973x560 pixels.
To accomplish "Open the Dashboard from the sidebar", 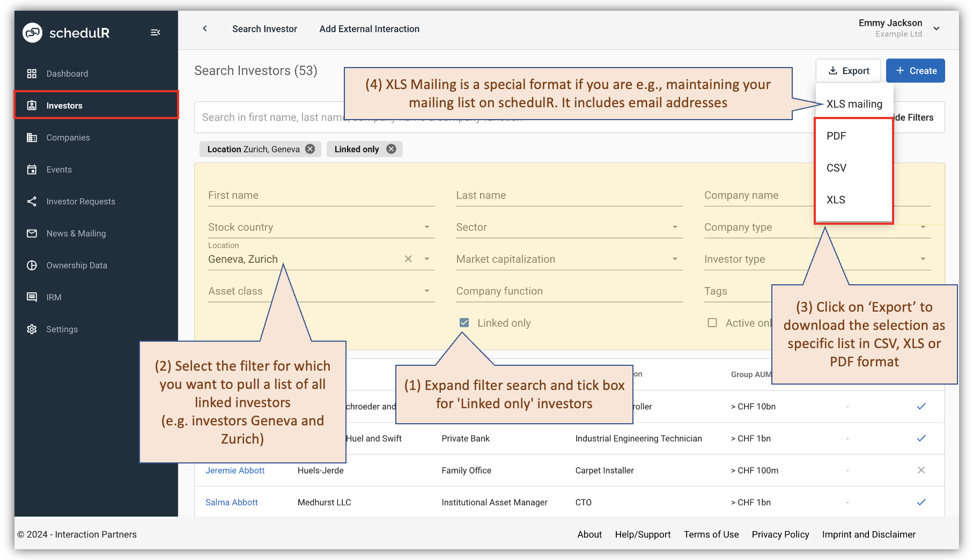I will point(67,73).
